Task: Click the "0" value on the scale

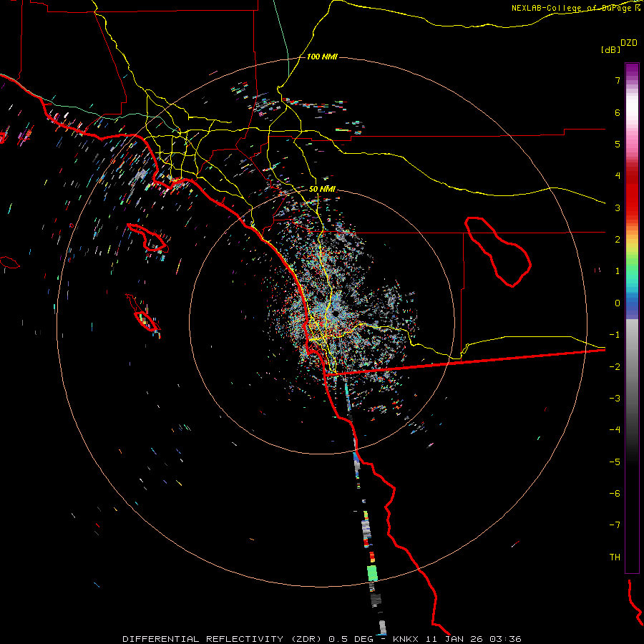Action: click(x=618, y=303)
